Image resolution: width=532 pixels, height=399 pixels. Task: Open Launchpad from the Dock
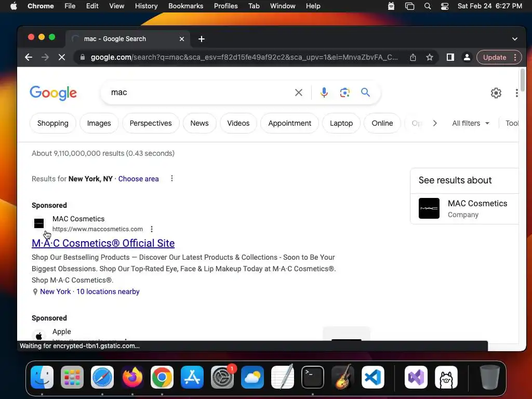tap(72, 377)
